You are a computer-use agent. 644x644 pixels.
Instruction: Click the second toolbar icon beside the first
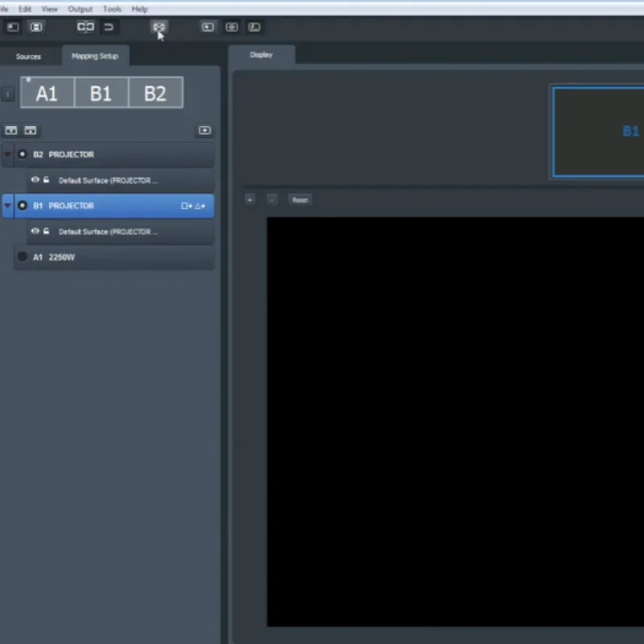tap(36, 27)
